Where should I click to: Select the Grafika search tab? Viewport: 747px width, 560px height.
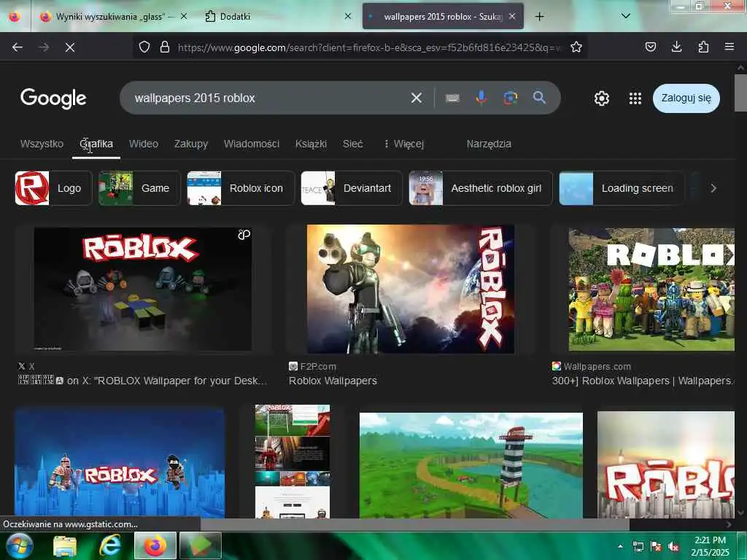click(x=96, y=144)
